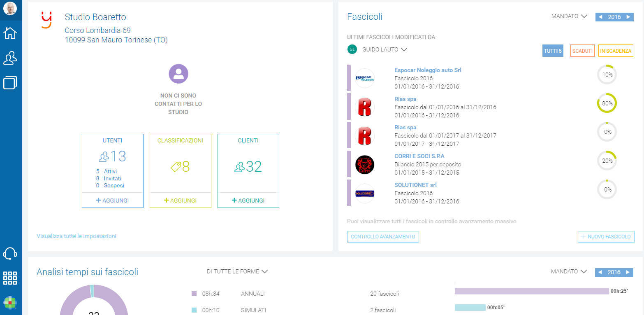
Task: Open the apps grid icon in sidebar
Action: (x=10, y=278)
